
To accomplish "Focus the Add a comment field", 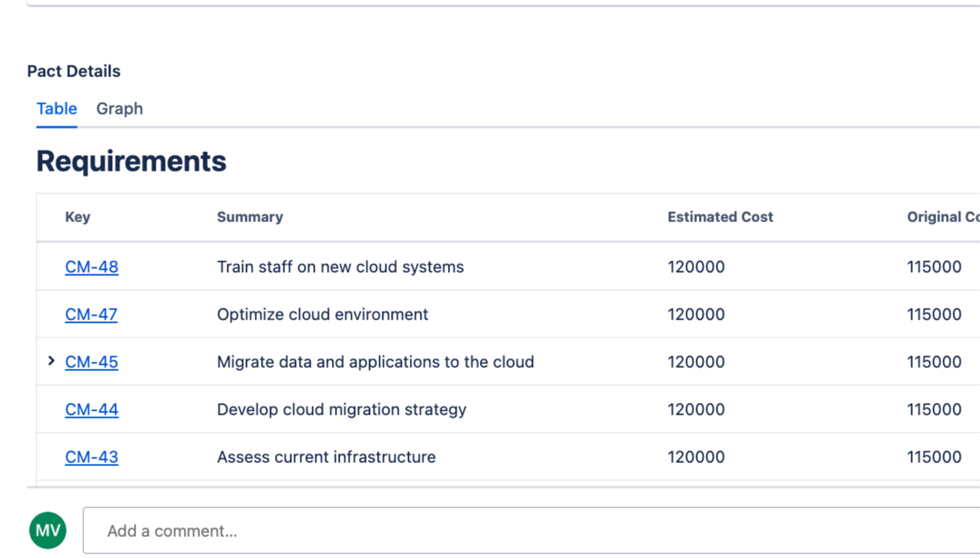I will [x=530, y=531].
